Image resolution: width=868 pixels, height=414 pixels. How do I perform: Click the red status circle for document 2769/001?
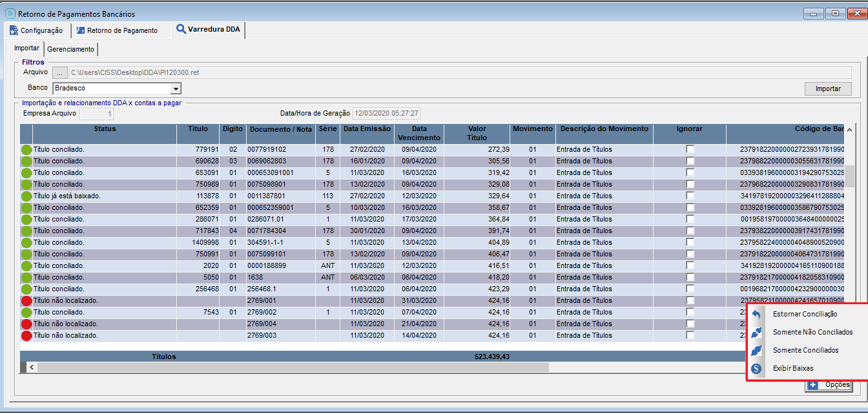tap(26, 301)
